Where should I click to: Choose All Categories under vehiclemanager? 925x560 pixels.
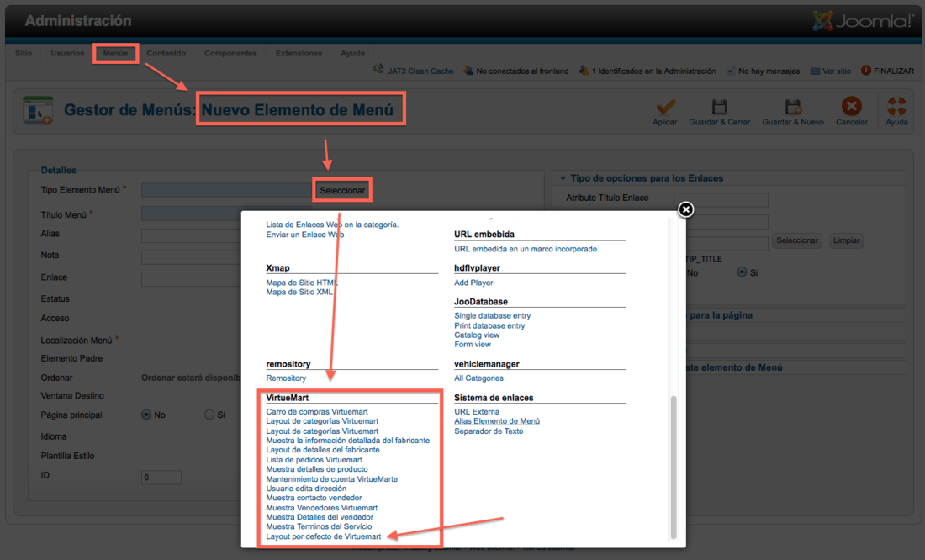coord(478,378)
